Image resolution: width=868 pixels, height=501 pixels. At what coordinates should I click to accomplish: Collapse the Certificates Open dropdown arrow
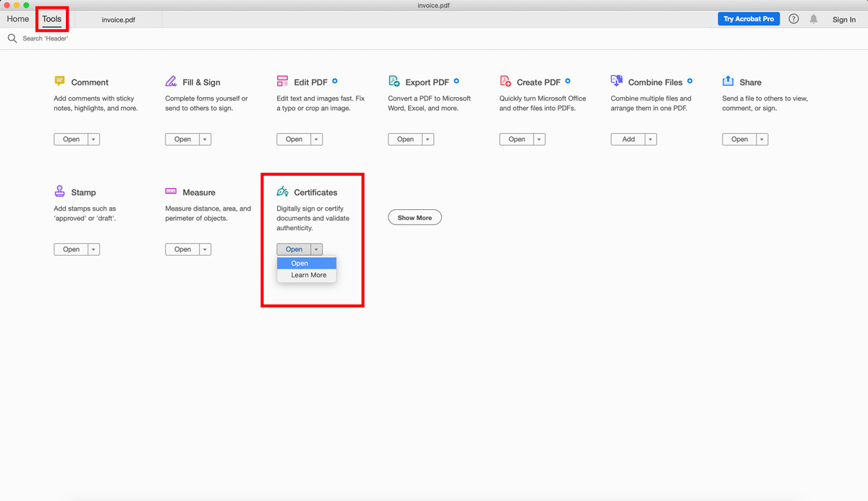tap(317, 249)
